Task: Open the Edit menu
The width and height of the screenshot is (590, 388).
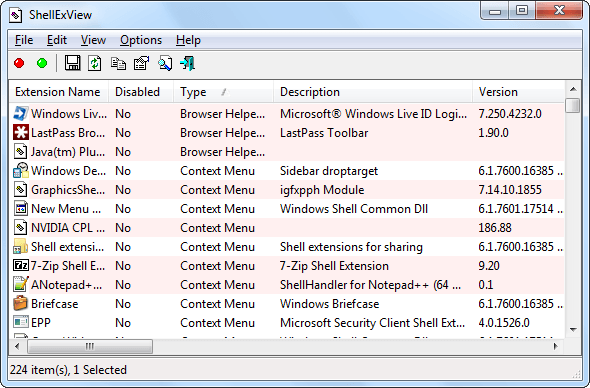Action: point(57,40)
